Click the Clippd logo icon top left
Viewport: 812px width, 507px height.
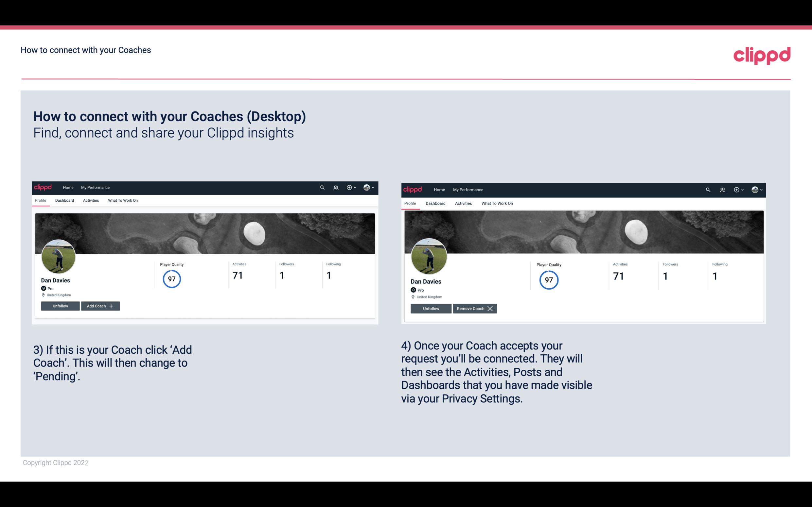click(43, 187)
